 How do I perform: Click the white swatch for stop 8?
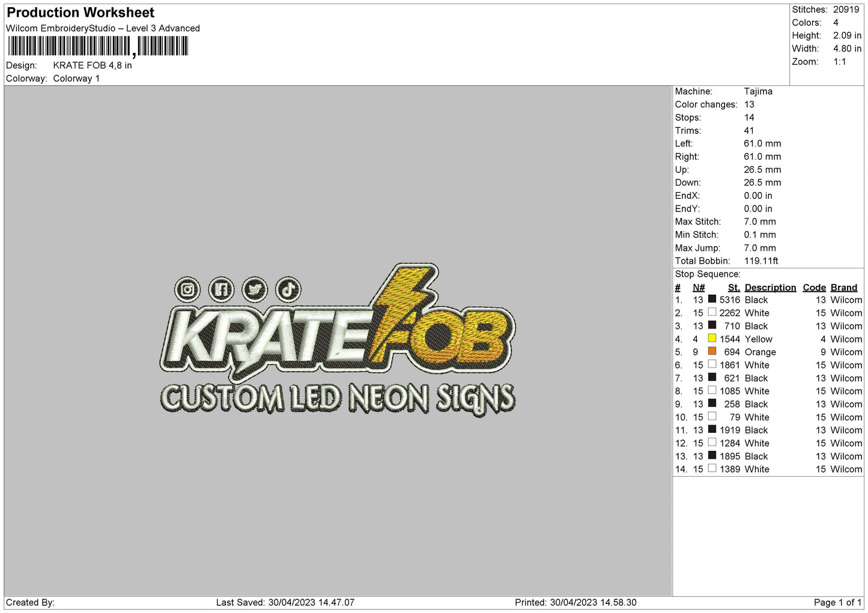(x=712, y=390)
